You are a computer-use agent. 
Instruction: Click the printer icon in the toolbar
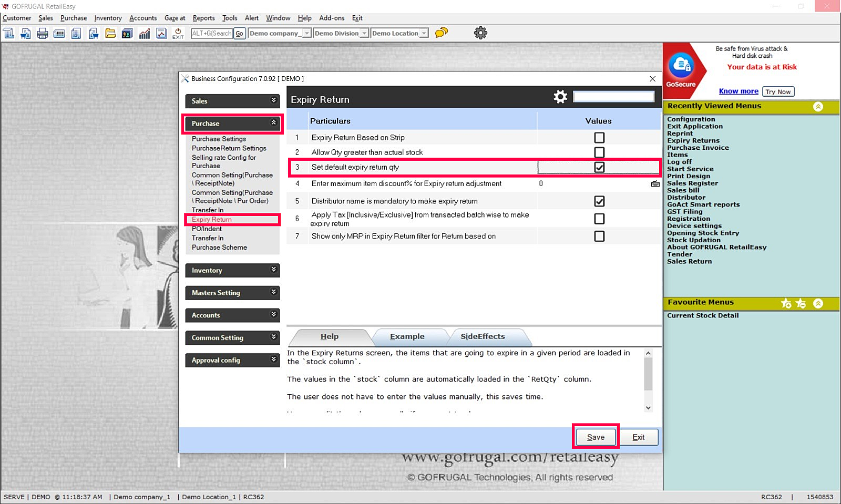(43, 33)
